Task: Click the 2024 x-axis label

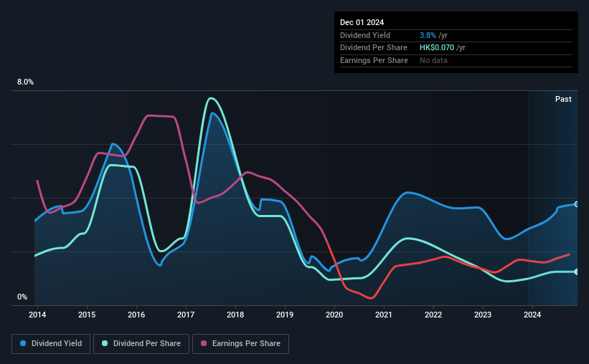Action: (532, 315)
